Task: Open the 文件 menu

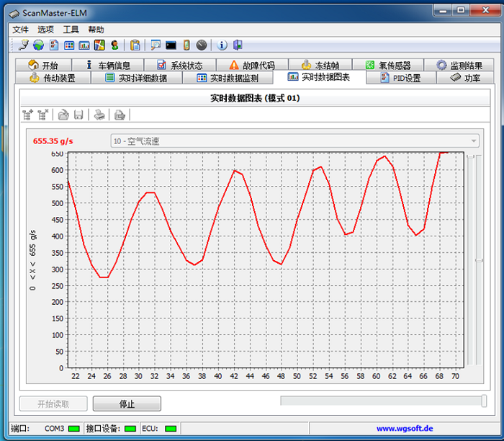Action: [20, 30]
